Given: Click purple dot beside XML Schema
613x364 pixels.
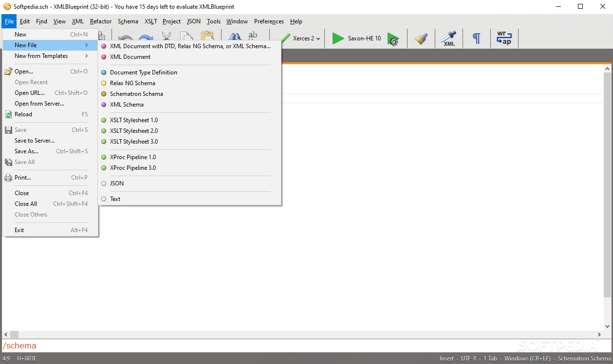Looking at the screenshot, I should 104,105.
